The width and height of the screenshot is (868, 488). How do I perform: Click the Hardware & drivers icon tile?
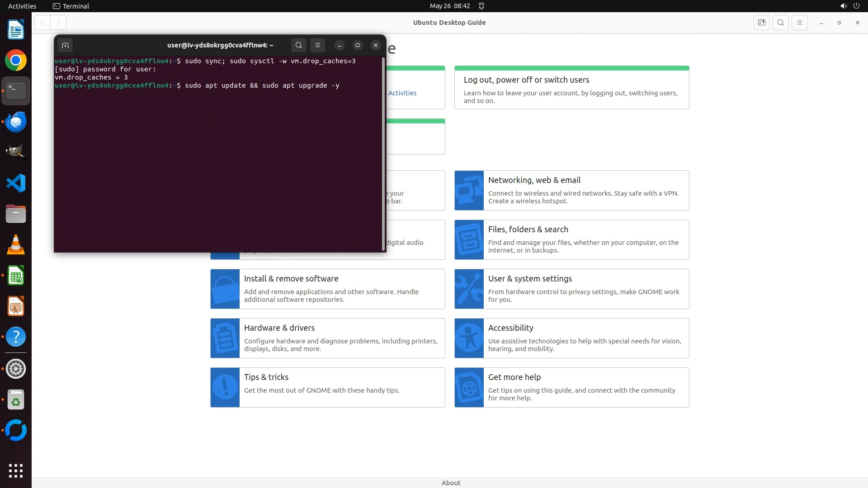click(225, 338)
